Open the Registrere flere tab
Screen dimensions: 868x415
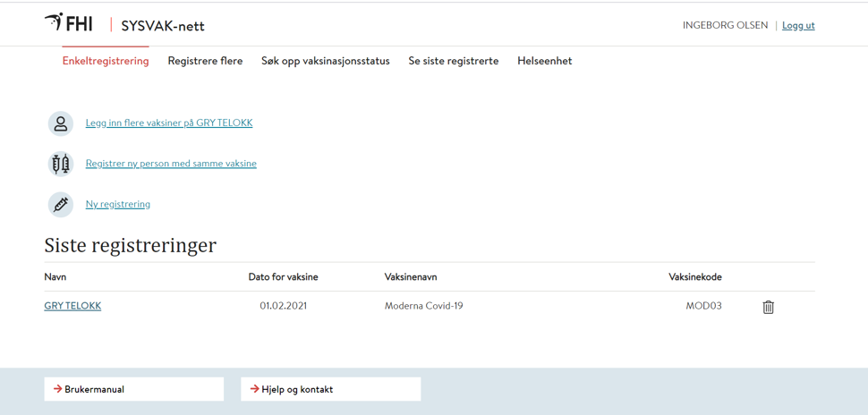[x=205, y=61]
